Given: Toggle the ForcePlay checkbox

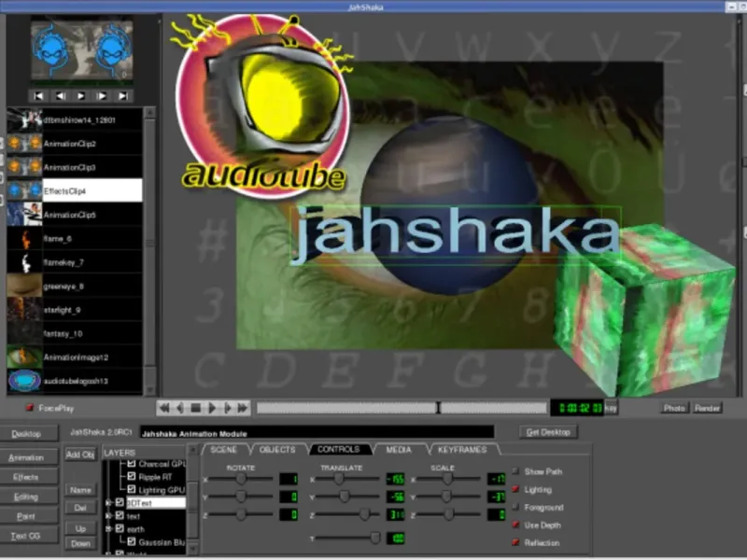Looking at the screenshot, I should [x=30, y=408].
